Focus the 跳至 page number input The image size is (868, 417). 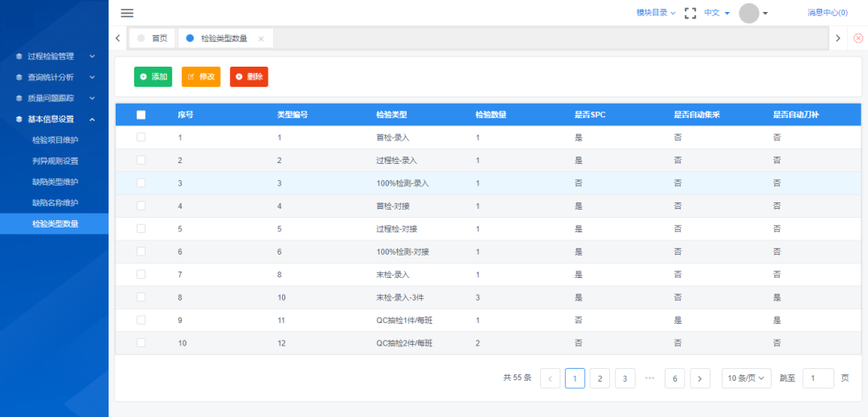[x=818, y=378]
